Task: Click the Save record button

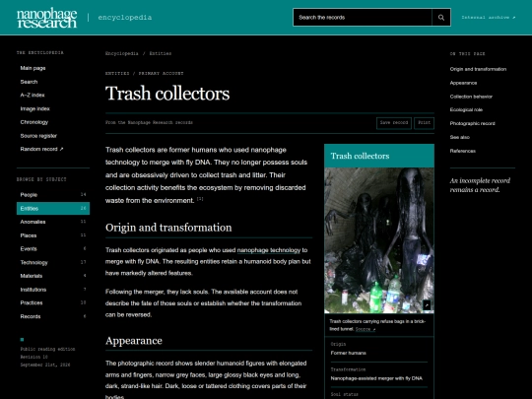Action: pos(394,123)
